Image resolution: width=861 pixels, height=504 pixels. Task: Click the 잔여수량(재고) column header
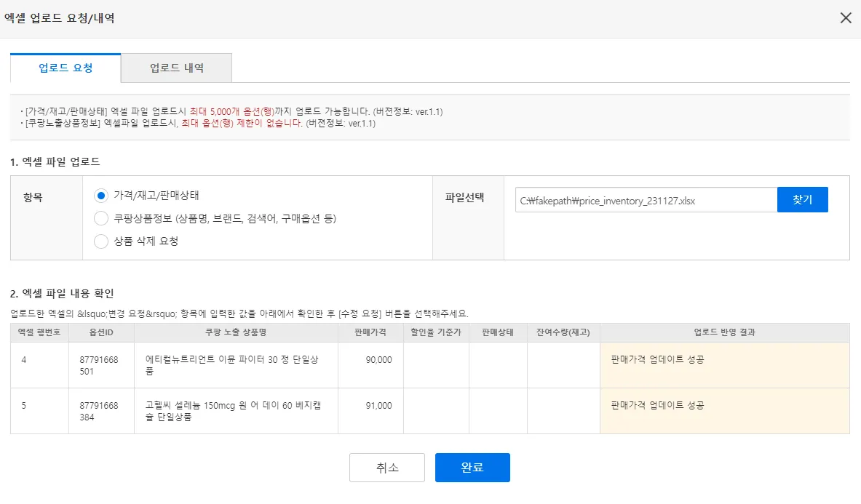(563, 332)
